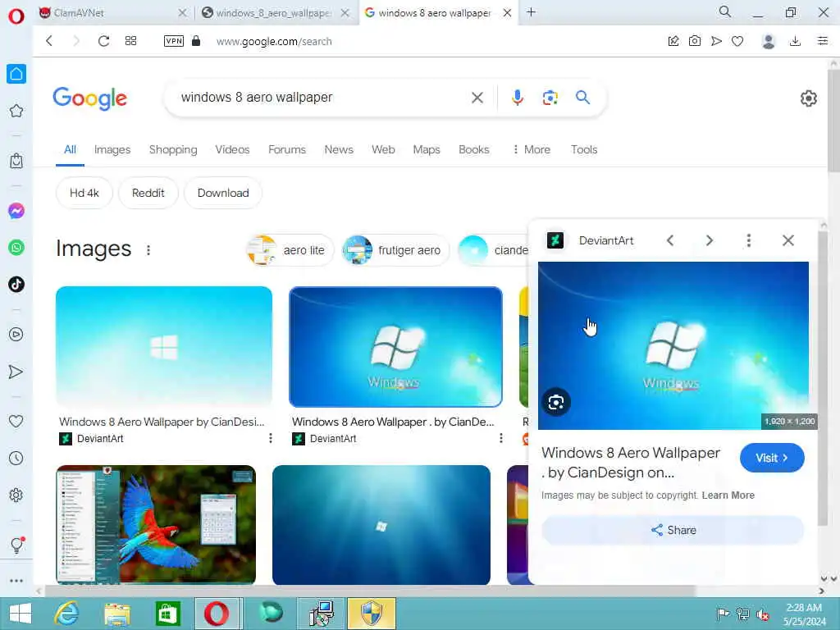
Task: Search in tabs magnifier icon
Action: (x=725, y=11)
